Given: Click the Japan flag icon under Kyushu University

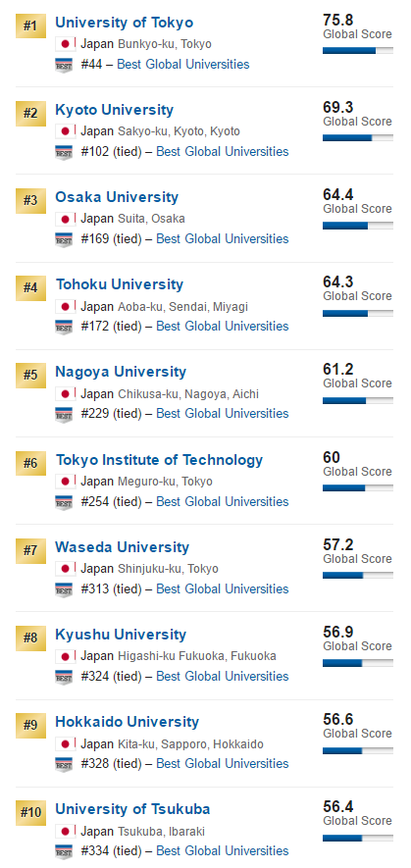Looking at the screenshot, I should point(66,656).
